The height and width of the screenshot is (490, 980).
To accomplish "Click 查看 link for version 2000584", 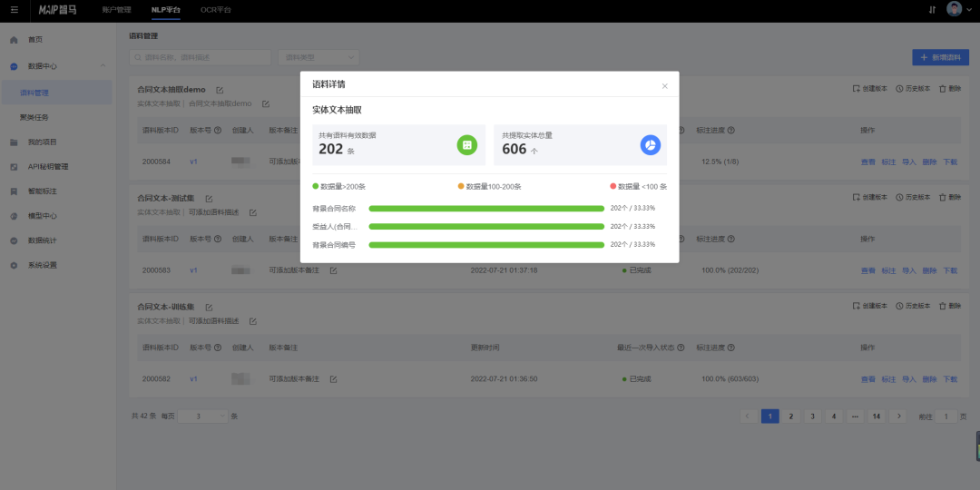I will coord(868,162).
